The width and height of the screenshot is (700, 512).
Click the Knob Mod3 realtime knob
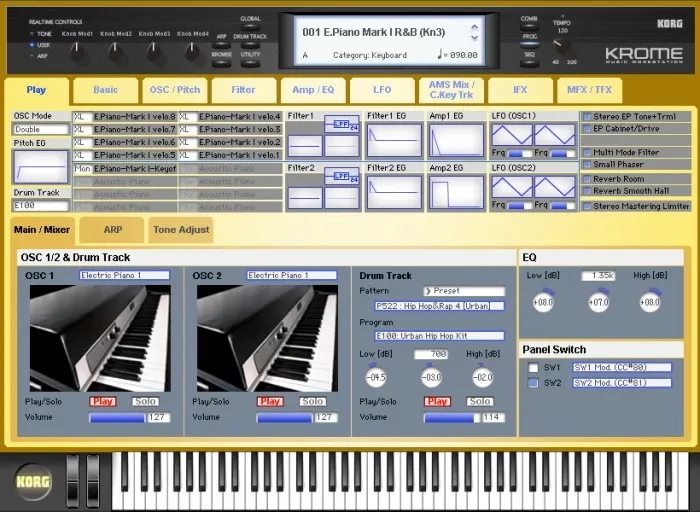pyautogui.click(x=154, y=53)
